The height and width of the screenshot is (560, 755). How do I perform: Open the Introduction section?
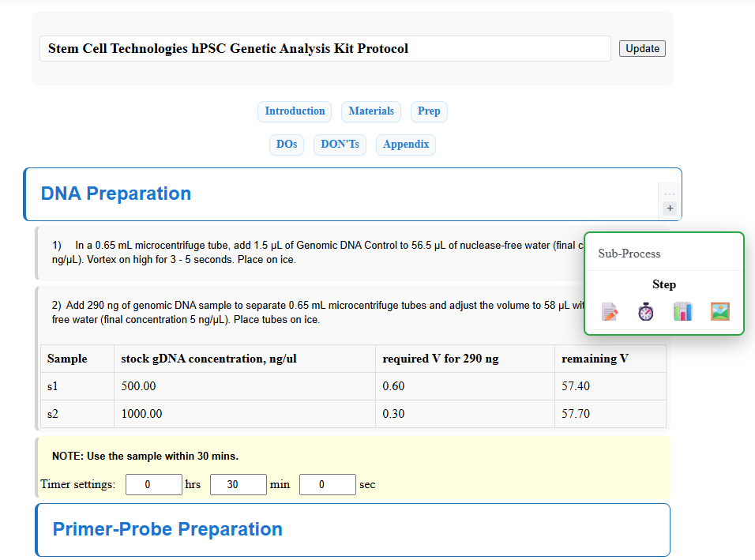tap(295, 111)
